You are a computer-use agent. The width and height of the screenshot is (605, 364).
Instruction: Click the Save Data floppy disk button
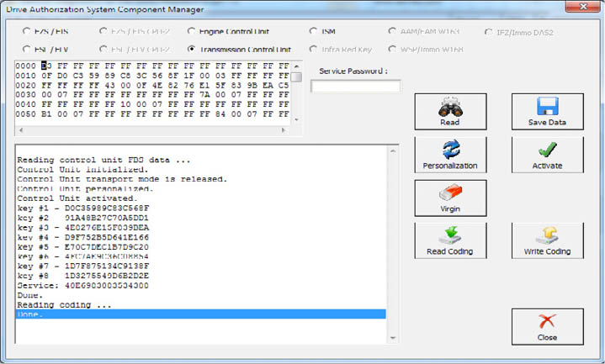[x=547, y=112]
